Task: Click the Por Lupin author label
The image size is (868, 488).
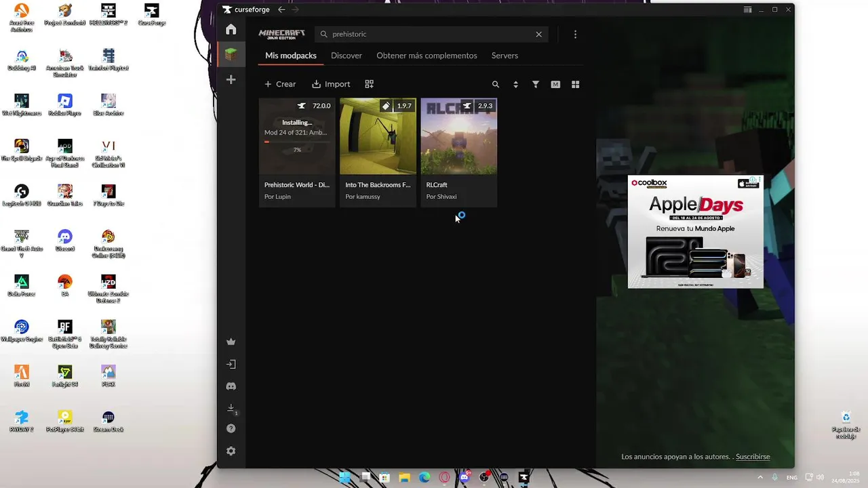Action: click(277, 197)
